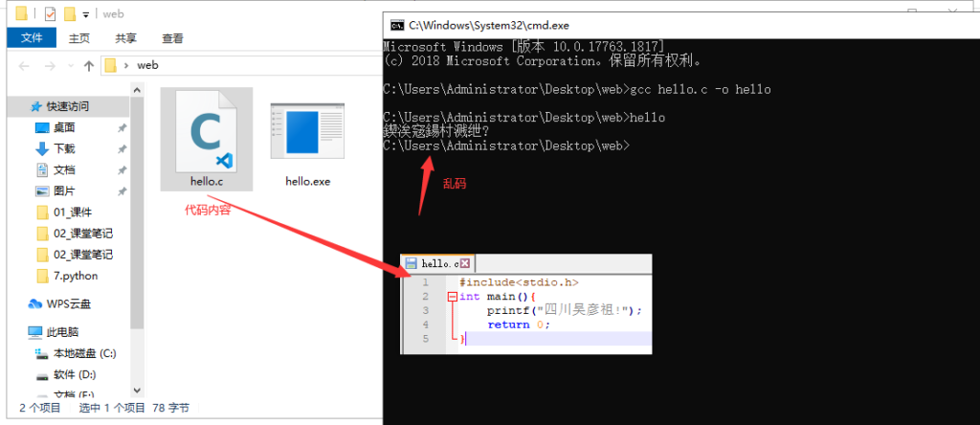Open the quick access toolbar dropdown arrow
Image resolution: width=980 pixels, height=425 pixels.
86,14
